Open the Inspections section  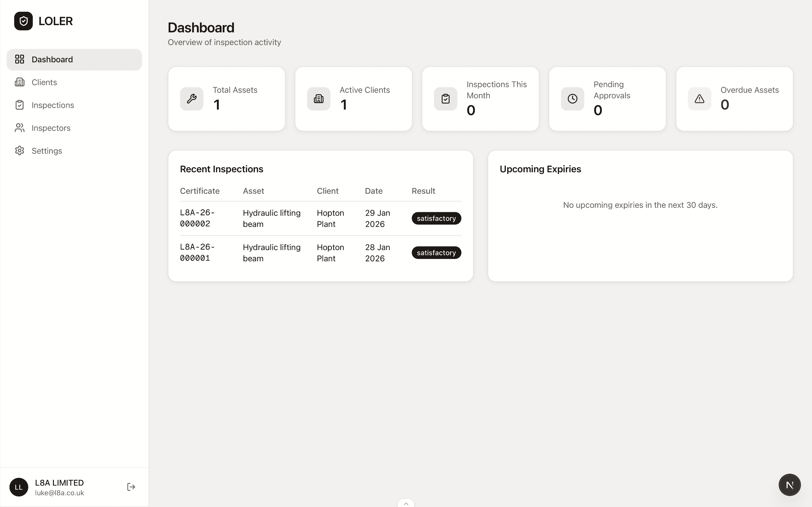pyautogui.click(x=52, y=105)
